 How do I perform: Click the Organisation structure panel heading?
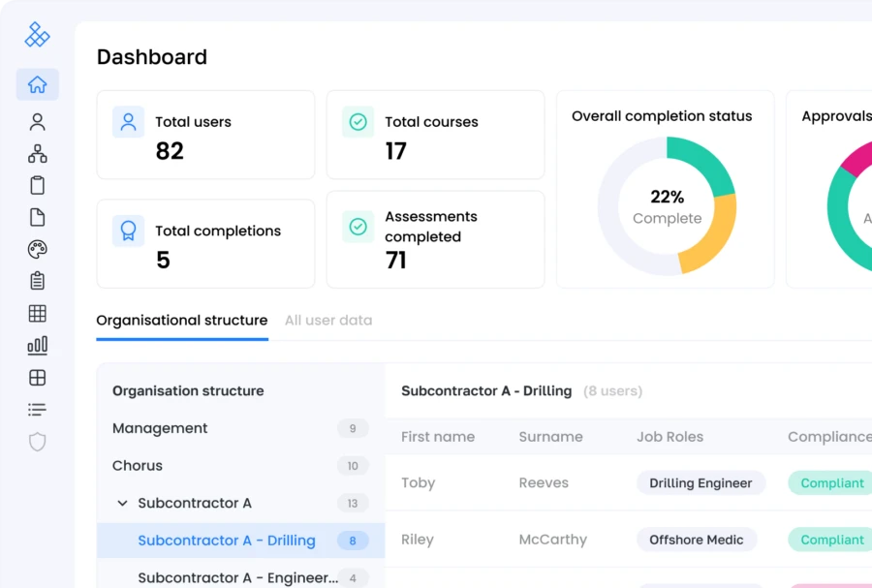click(x=188, y=391)
